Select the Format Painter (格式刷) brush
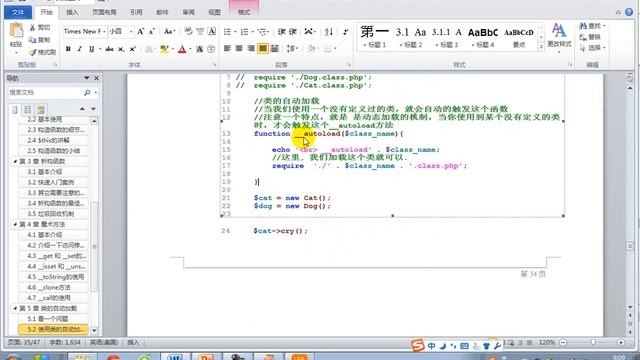 32,52
